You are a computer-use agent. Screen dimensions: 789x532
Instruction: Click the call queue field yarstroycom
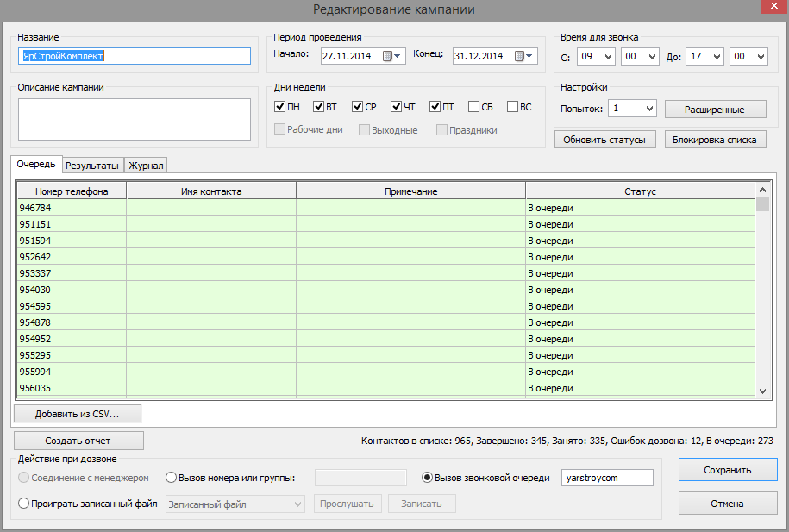(607, 478)
